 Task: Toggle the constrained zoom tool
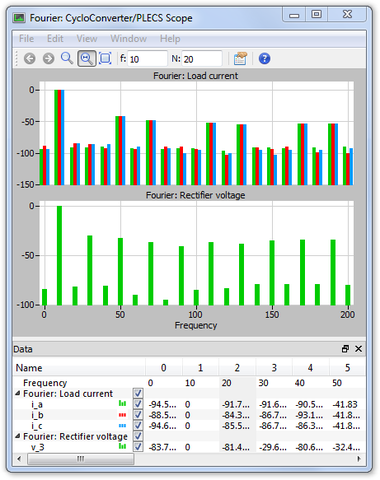pyautogui.click(x=87, y=59)
